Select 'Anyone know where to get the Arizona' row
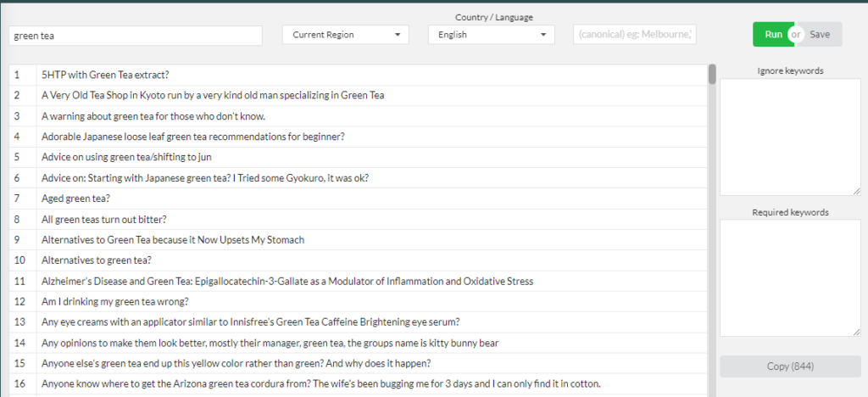This screenshot has width=868, height=397. coord(359,384)
